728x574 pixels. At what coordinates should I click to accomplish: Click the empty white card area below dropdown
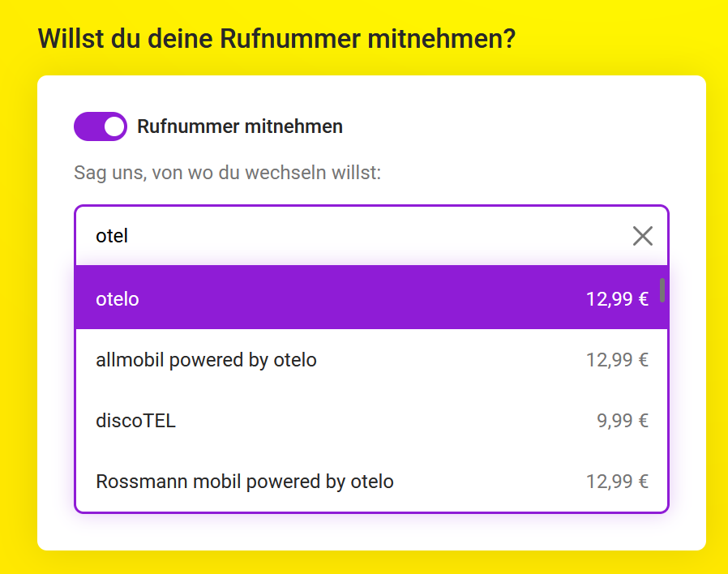click(371, 532)
